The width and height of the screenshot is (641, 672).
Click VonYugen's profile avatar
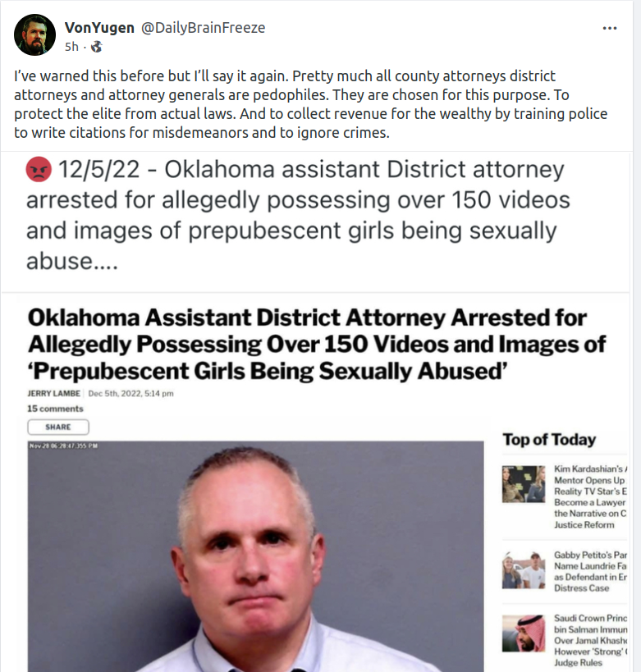coord(34,34)
